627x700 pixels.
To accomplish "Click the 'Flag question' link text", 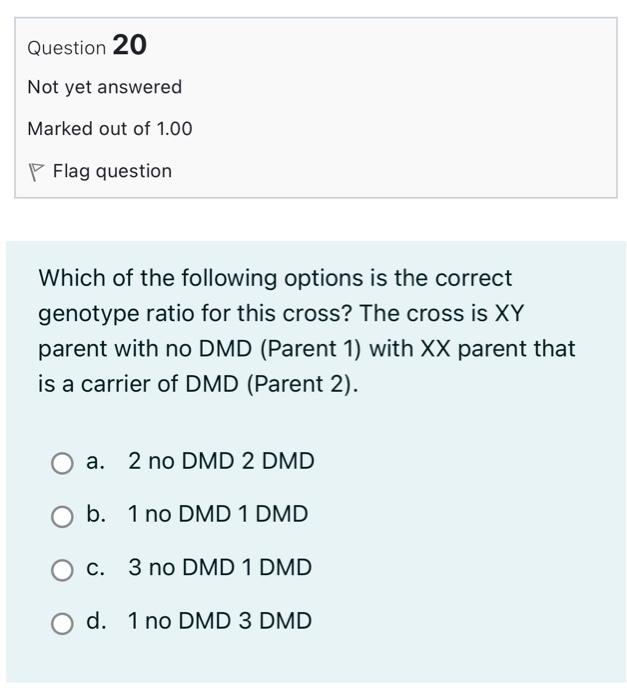I will click(x=112, y=171).
